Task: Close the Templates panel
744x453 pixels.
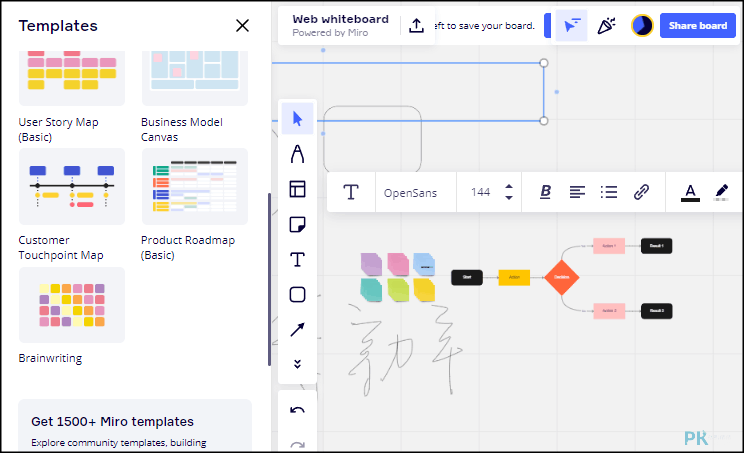Action: point(242,26)
